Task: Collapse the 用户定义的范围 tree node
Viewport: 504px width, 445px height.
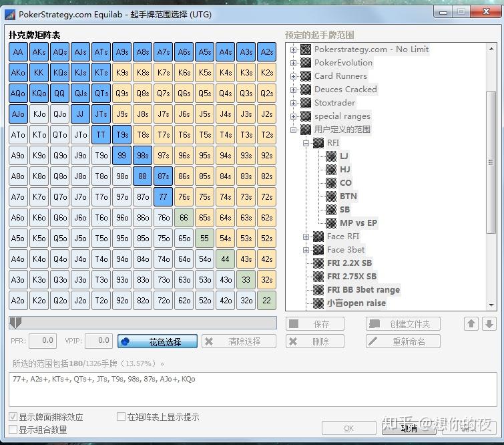Action: tap(293, 130)
